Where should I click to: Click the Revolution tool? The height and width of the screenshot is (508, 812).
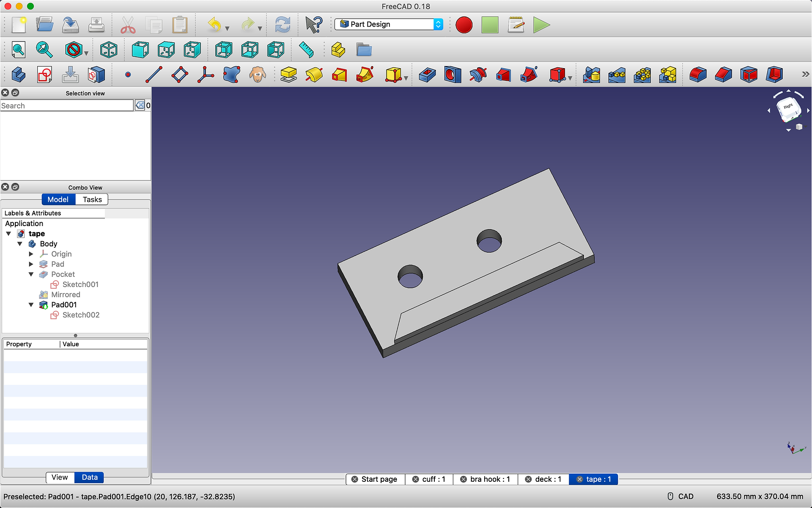[314, 75]
